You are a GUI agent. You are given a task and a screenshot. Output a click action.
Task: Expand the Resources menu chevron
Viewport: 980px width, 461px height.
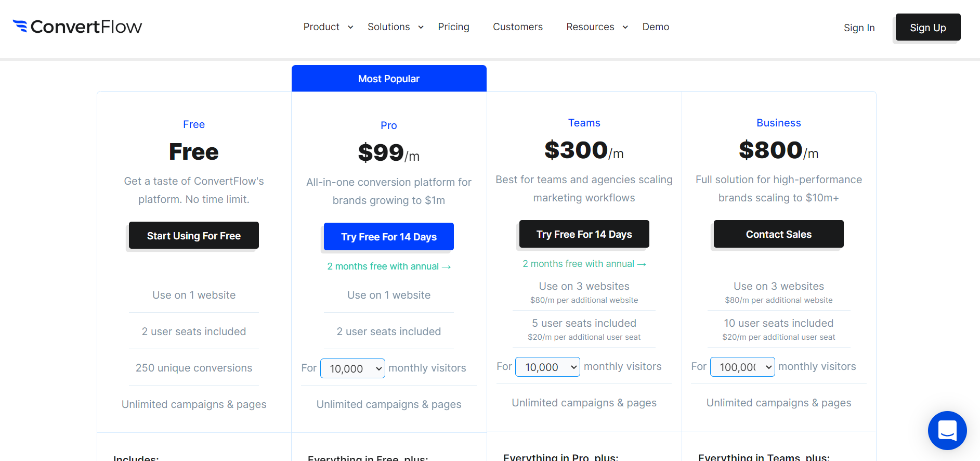click(625, 27)
